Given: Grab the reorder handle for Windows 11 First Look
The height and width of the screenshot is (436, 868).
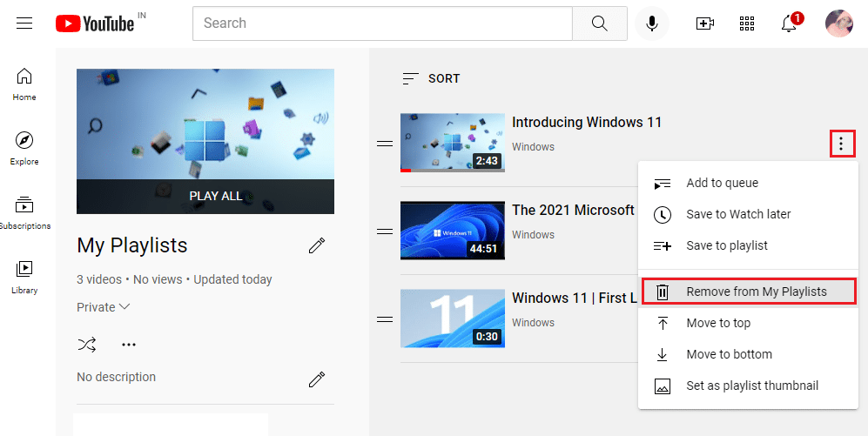Looking at the screenshot, I should click(385, 319).
